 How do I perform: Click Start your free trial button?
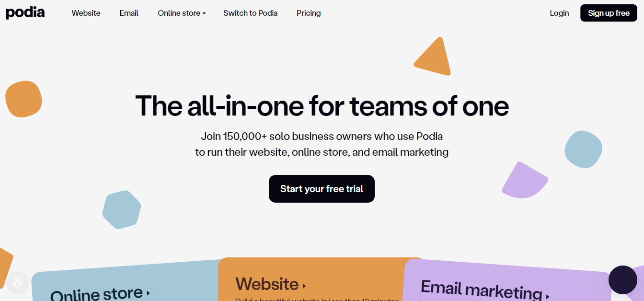[322, 189]
